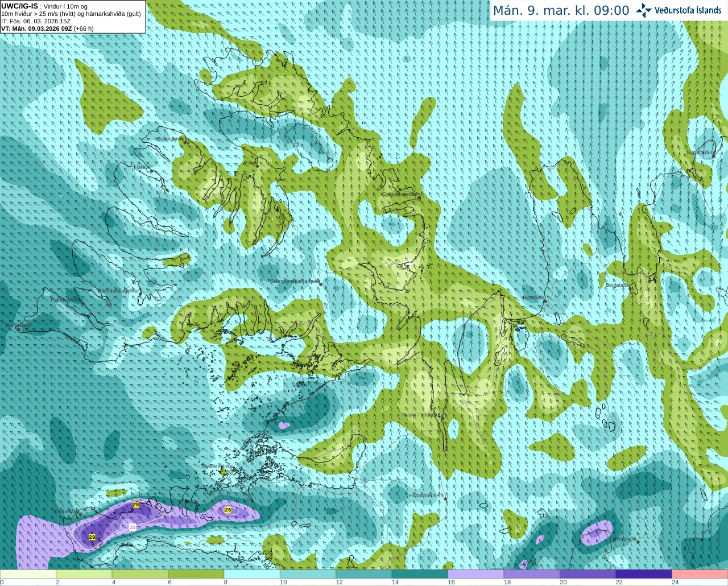Image resolution: width=728 pixels, height=586 pixels.
Task: Click the Veðurstofa Íslands name text
Action: click(x=688, y=10)
